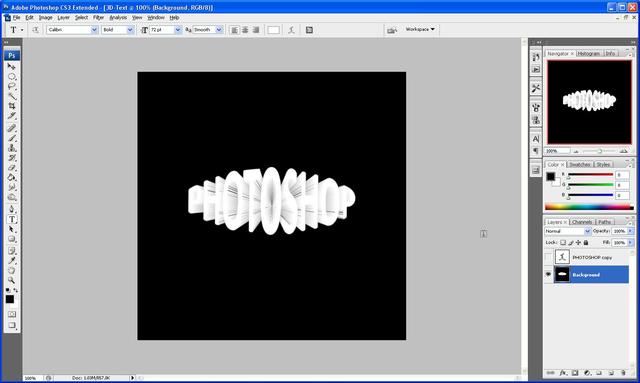Image resolution: width=640 pixels, height=383 pixels.
Task: Select the Lasso tool
Action: [x=12, y=86]
